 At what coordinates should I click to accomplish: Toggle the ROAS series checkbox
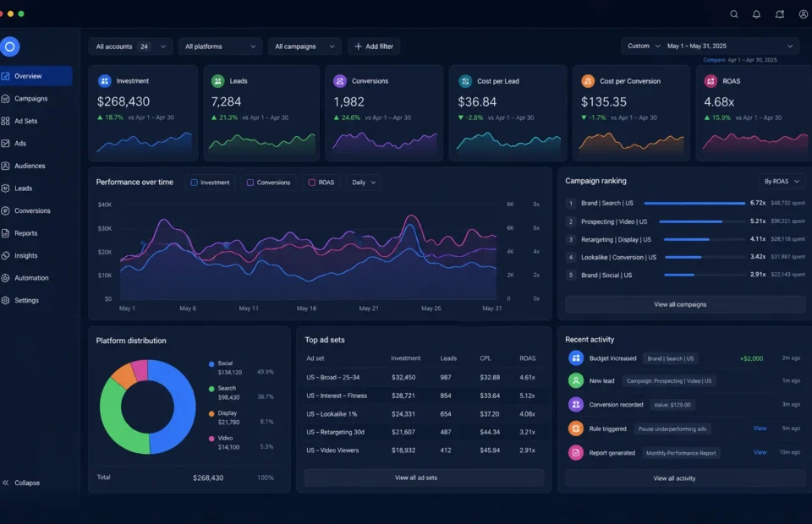(312, 183)
